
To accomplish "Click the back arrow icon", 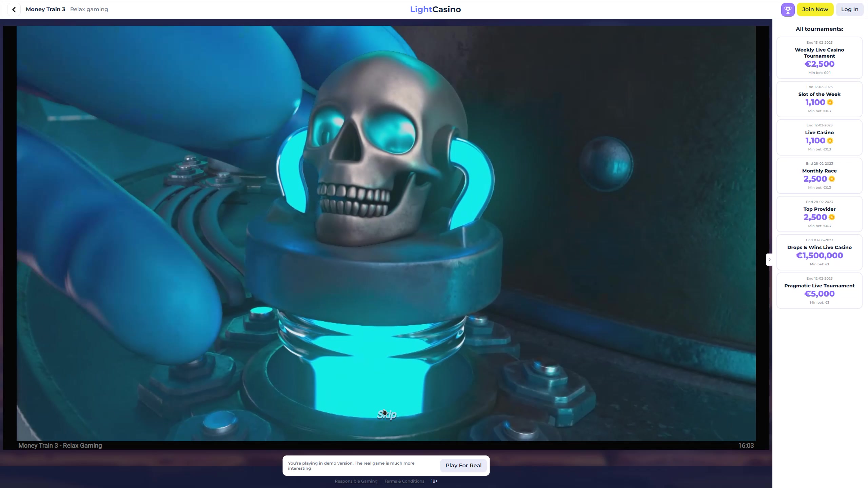I will coord(14,9).
